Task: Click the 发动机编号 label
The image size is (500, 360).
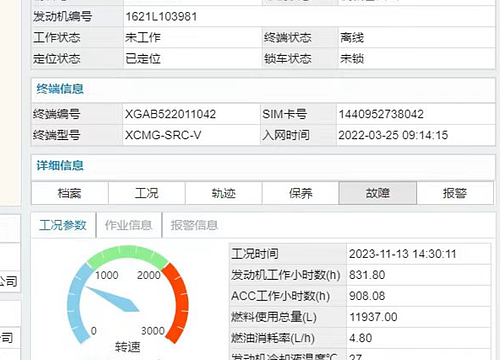Action: click(62, 17)
